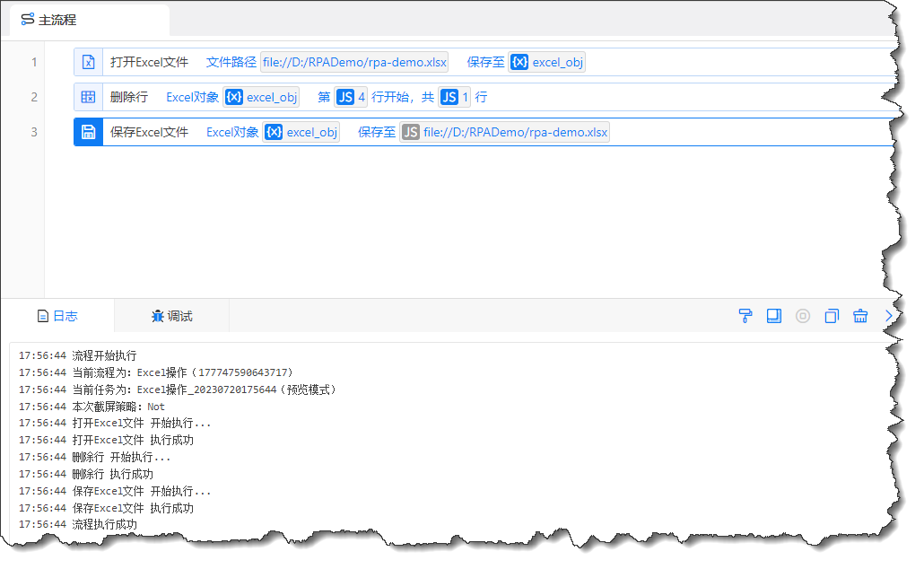The width and height of the screenshot is (924, 569).
Task: Click log line 删除行 开始执行
Action: pos(94,457)
